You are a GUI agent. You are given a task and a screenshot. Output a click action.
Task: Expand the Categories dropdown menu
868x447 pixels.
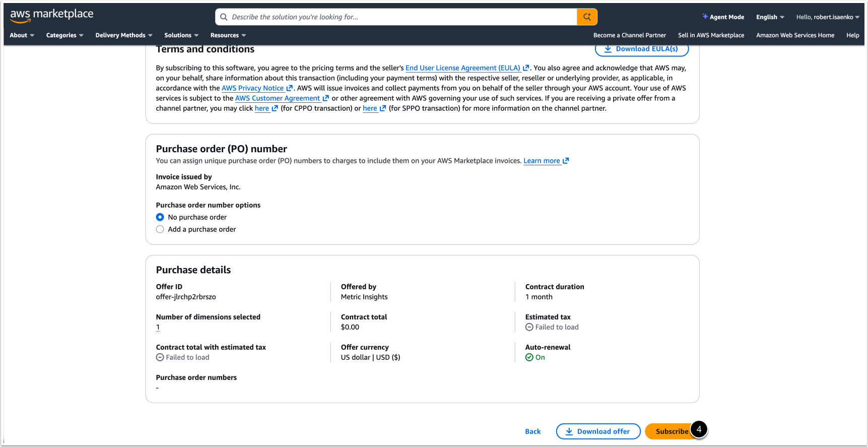(x=64, y=35)
